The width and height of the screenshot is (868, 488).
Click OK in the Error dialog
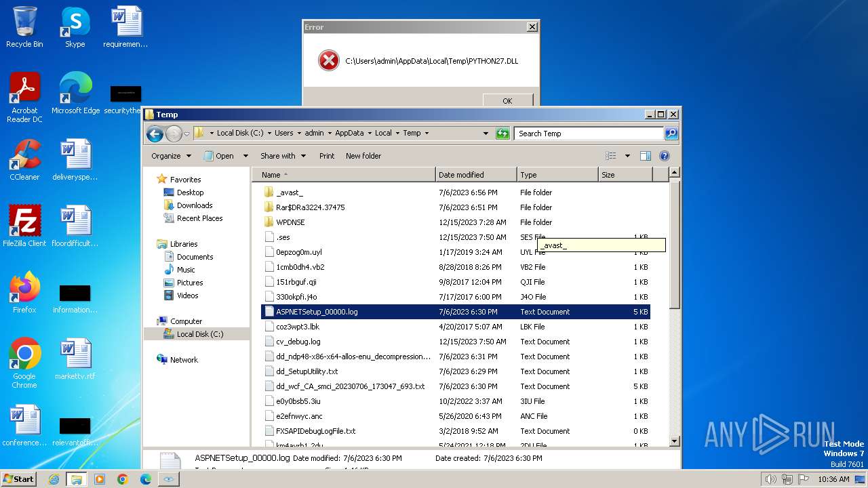point(507,100)
